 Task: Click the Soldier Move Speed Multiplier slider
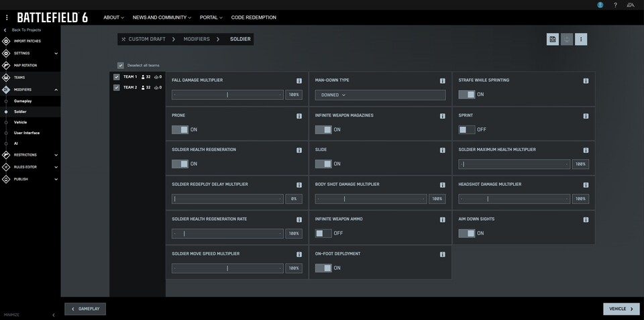[227, 268]
